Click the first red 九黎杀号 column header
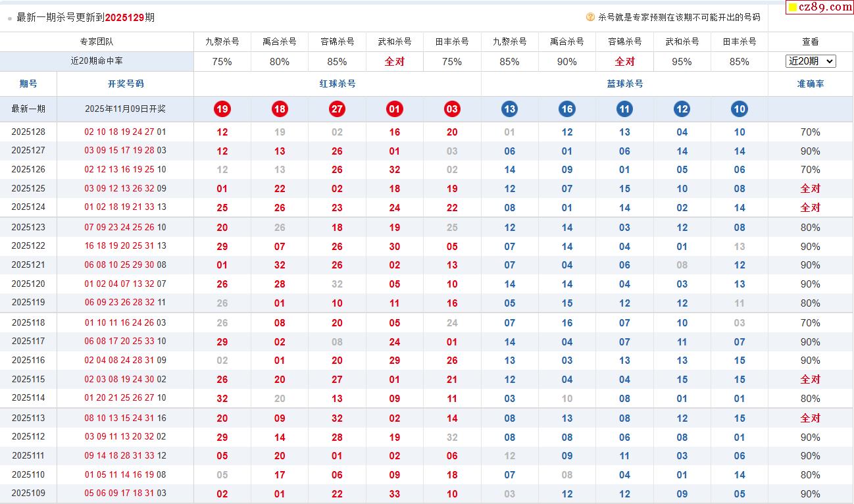854x504 pixels. point(222,41)
